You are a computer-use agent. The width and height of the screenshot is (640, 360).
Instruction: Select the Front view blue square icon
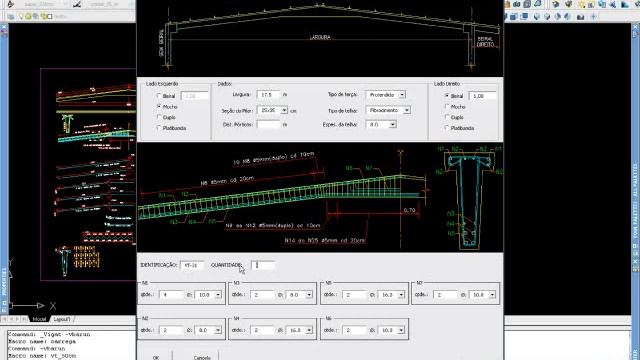coord(513,17)
